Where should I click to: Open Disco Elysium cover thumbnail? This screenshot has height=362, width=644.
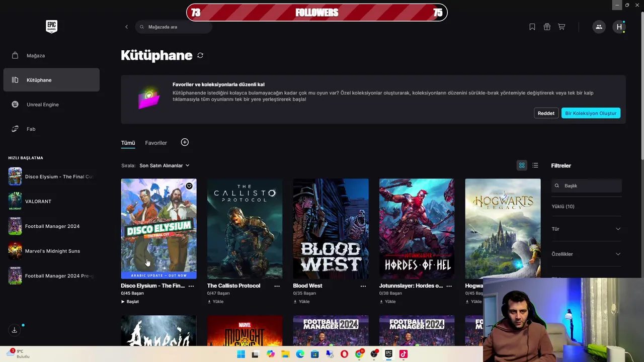158,229
